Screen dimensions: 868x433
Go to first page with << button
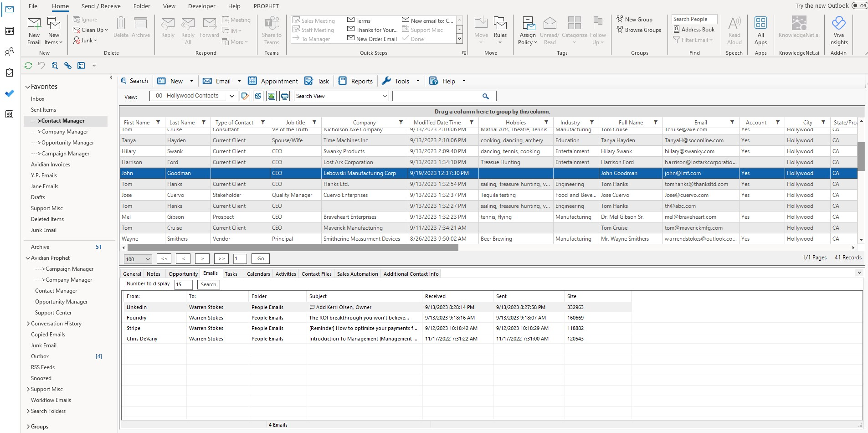click(x=164, y=259)
